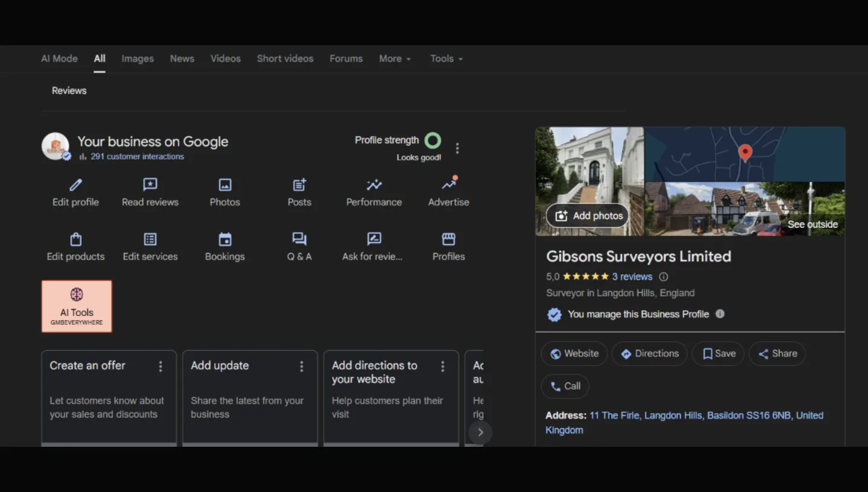Switch to Short videos tab
This screenshot has height=492, width=868.
tap(285, 58)
